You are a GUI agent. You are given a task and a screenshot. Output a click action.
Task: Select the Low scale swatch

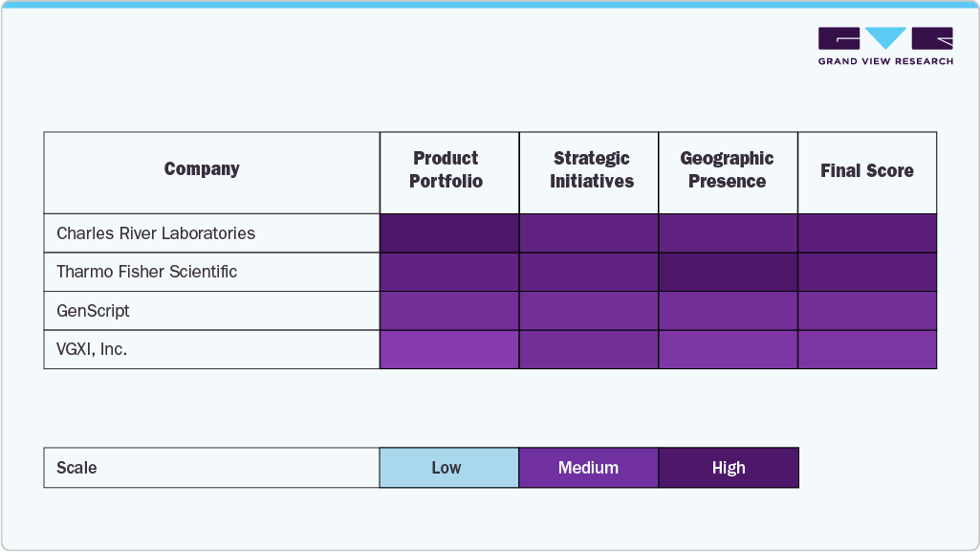click(448, 468)
